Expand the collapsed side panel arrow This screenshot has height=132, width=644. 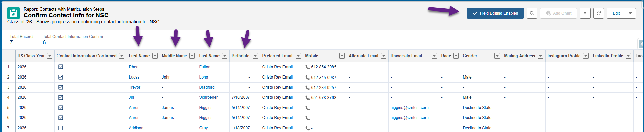coord(641,44)
